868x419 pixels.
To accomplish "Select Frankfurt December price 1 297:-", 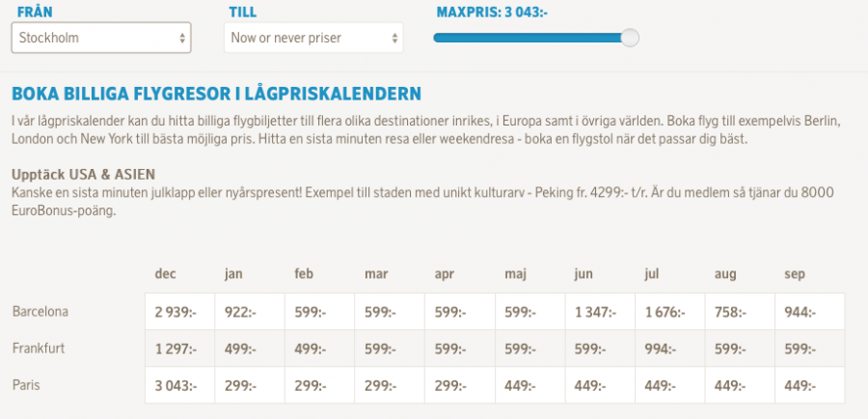I will 175,349.
